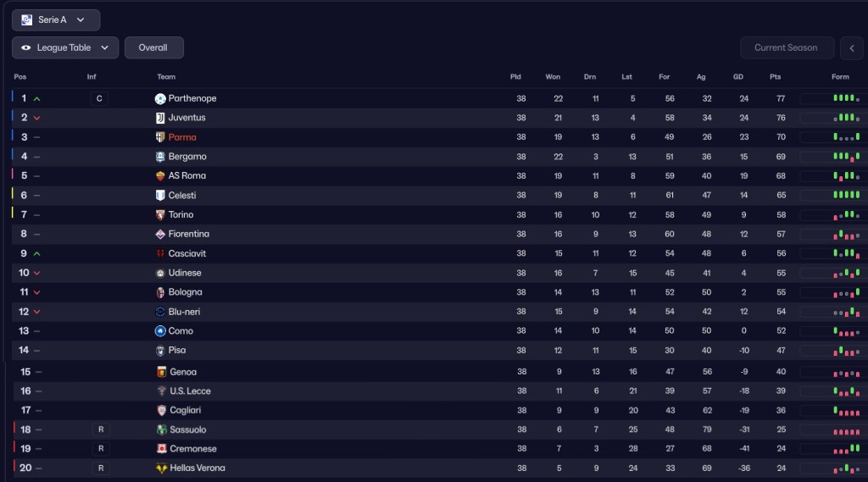Click the Parthenope club badge icon
The image size is (868, 482).
pyautogui.click(x=160, y=98)
